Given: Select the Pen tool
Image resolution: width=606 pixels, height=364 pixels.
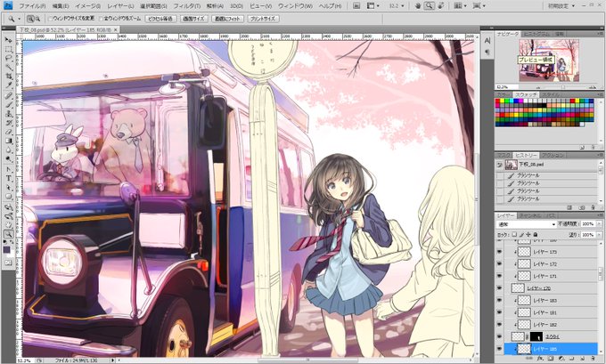Looking at the screenshot, I should pos(9,169).
